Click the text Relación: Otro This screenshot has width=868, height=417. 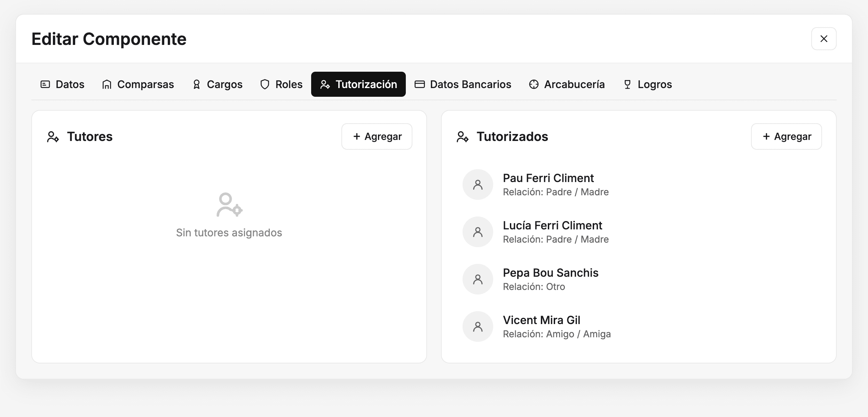point(534,287)
